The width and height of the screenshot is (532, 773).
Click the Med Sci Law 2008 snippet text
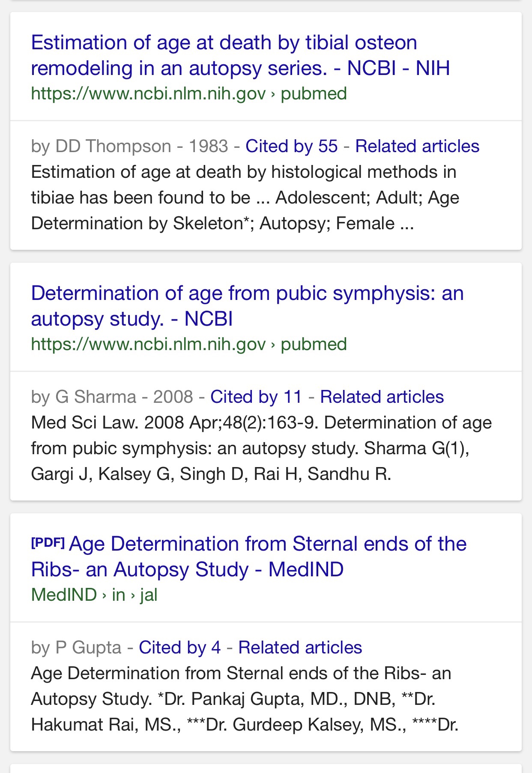(x=261, y=448)
